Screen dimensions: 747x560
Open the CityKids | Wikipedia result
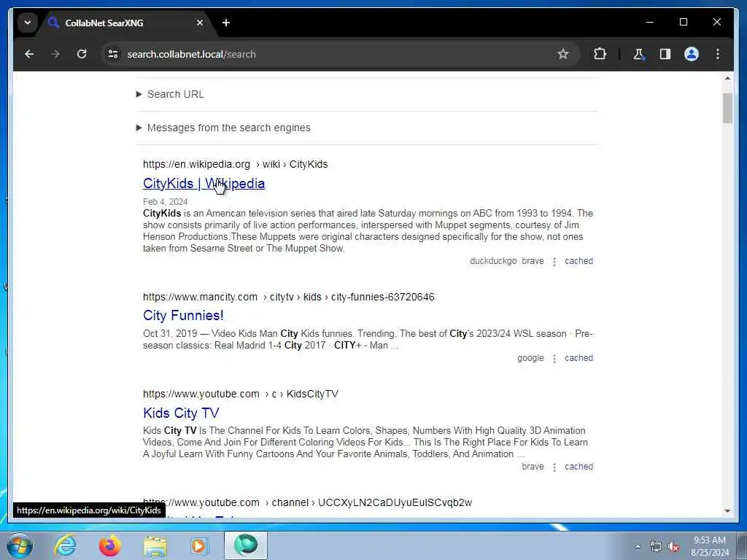point(204,183)
